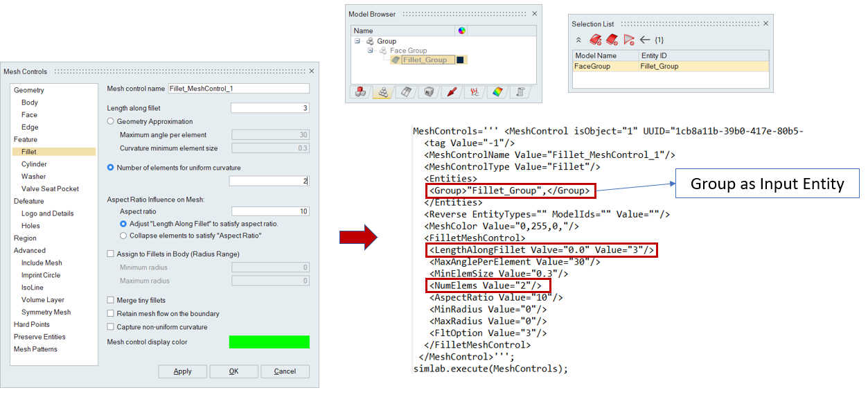Select Cylinder in the Feature list
Screen dimensions: 868x406
[34, 164]
